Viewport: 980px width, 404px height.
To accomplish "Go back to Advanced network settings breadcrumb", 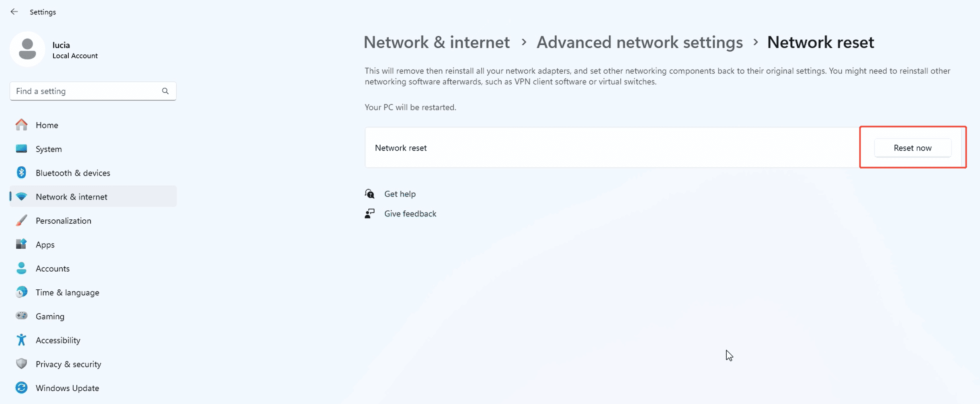I will click(x=639, y=42).
